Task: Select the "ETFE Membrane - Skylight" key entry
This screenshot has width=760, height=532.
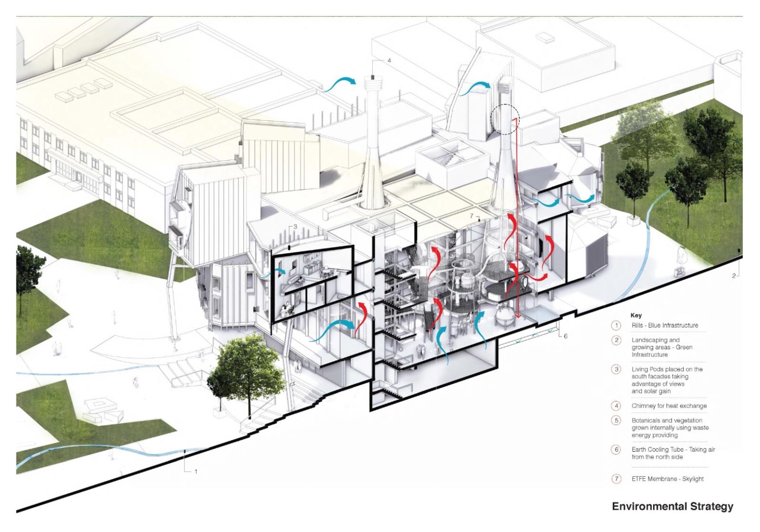Action: click(x=667, y=479)
